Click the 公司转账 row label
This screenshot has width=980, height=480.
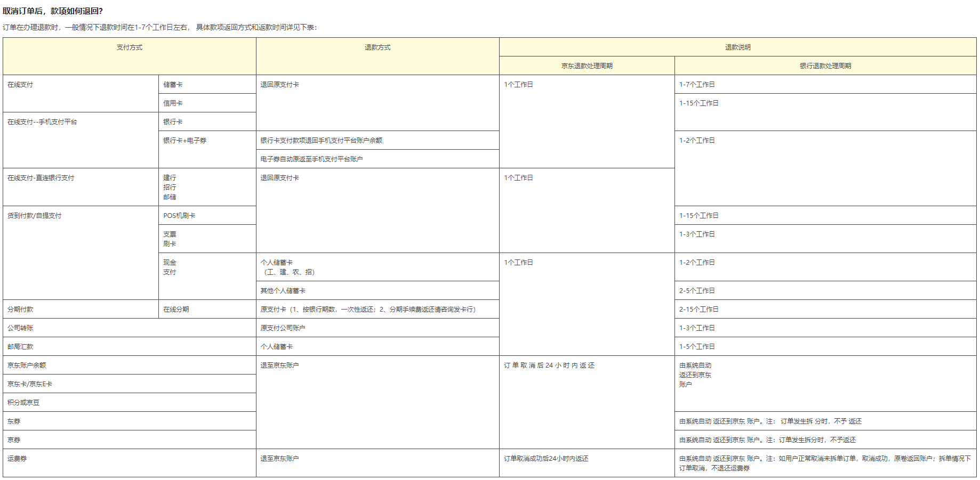pyautogui.click(x=20, y=328)
